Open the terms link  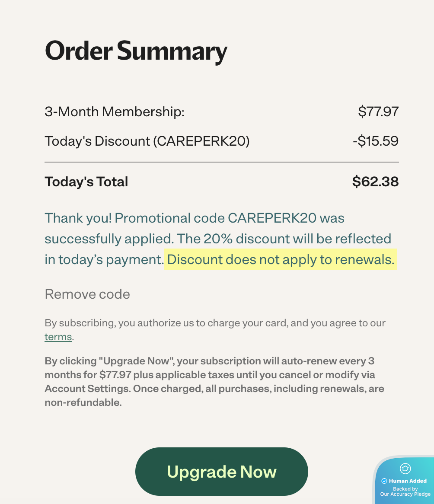pyautogui.click(x=58, y=337)
